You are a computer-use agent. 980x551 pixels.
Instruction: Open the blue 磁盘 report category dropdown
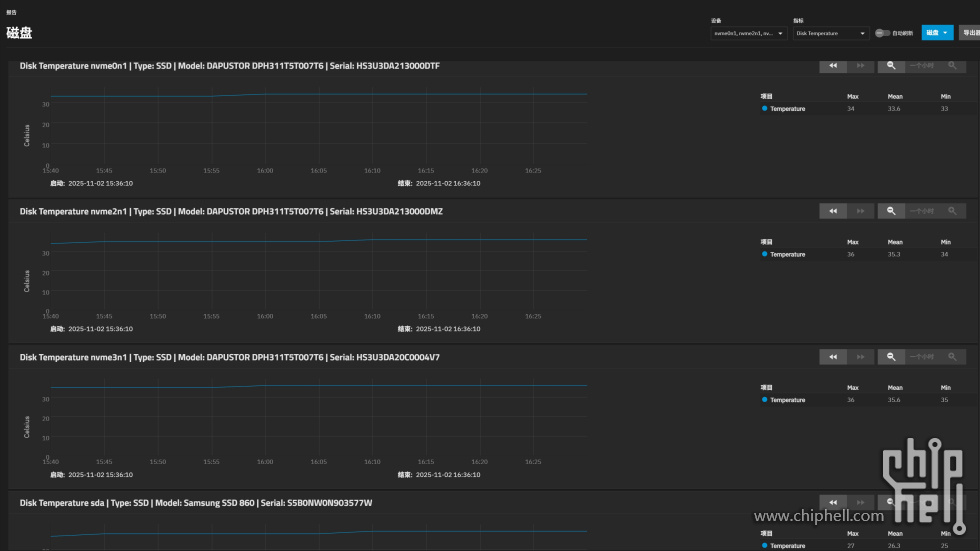[937, 33]
